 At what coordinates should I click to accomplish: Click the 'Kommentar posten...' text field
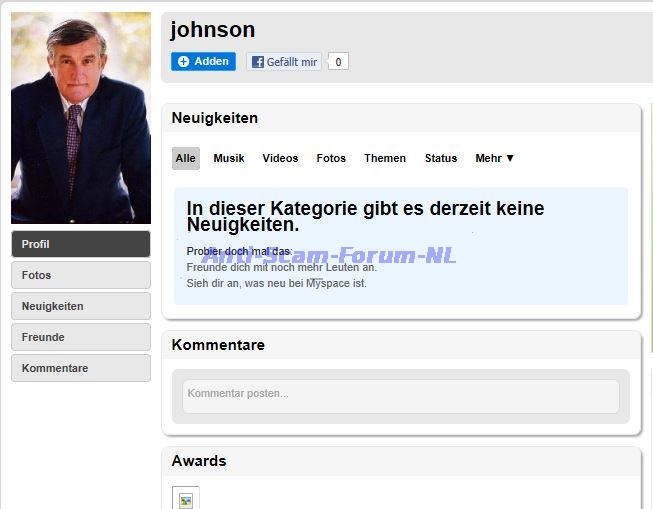click(400, 395)
